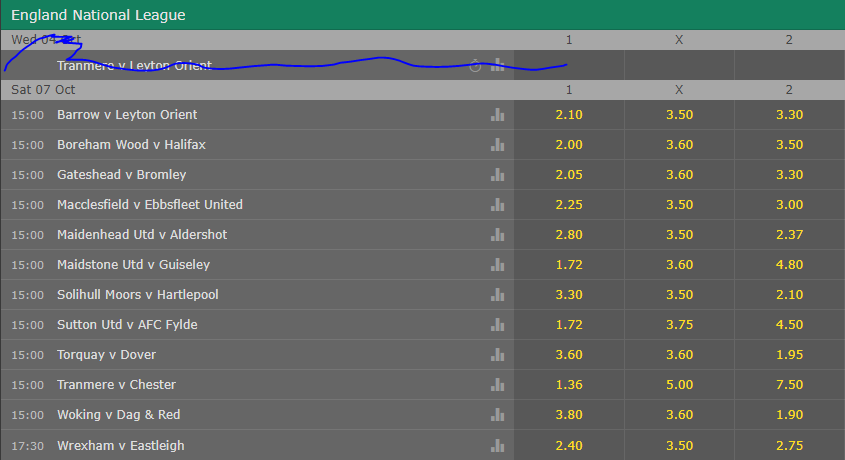Select draw odds for Gateshead v Bromley
845x460 pixels.
click(x=679, y=175)
